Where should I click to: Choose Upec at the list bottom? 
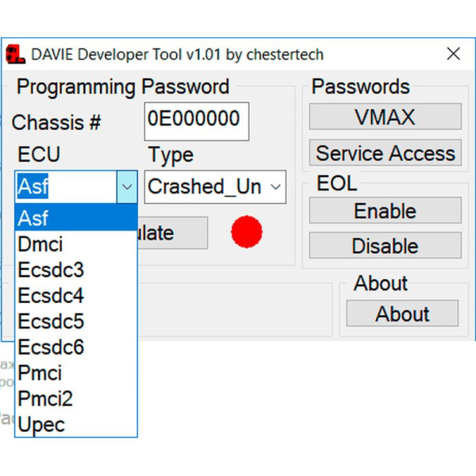pyautogui.click(x=75, y=424)
